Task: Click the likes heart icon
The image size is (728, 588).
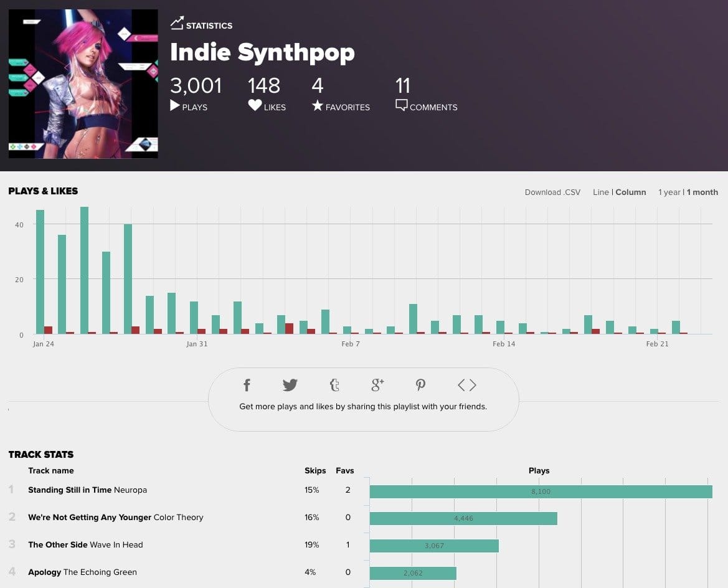Action: [x=254, y=105]
